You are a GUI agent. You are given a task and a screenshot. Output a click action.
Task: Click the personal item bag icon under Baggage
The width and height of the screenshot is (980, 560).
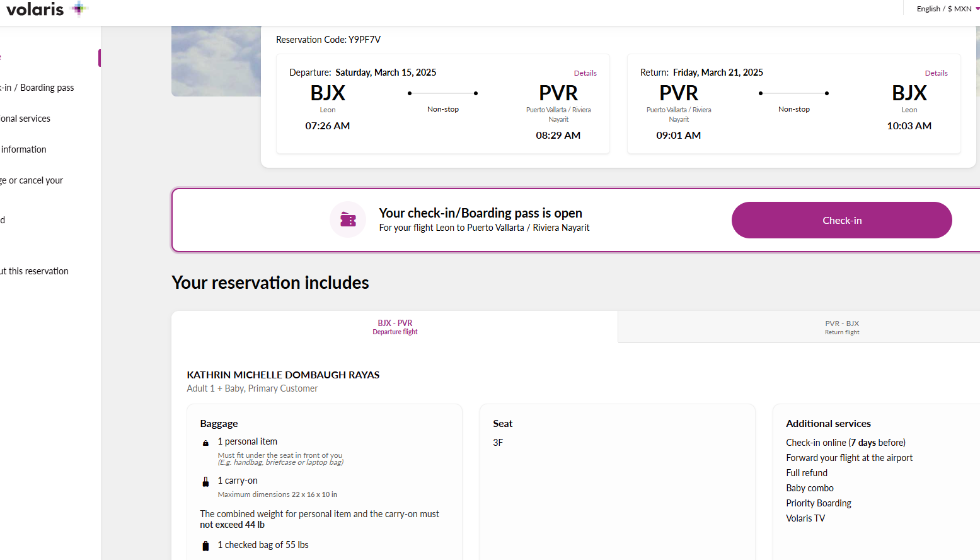[x=205, y=441]
